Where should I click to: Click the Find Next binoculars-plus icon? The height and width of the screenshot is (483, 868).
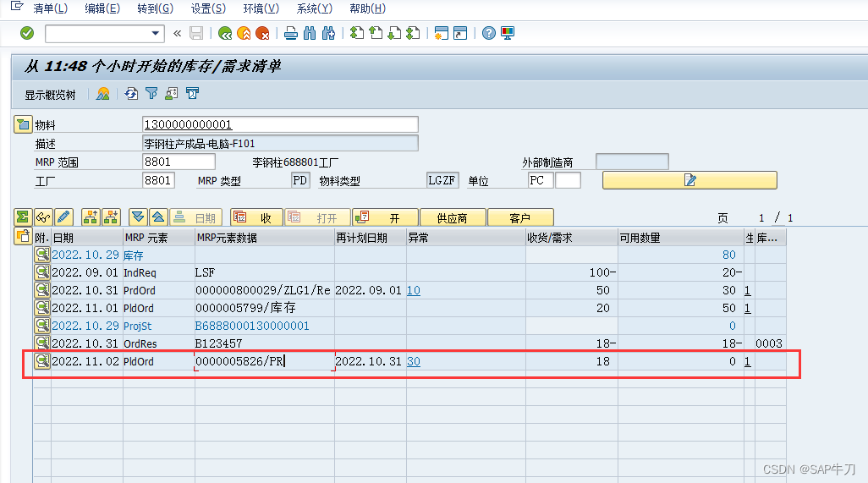(x=328, y=33)
